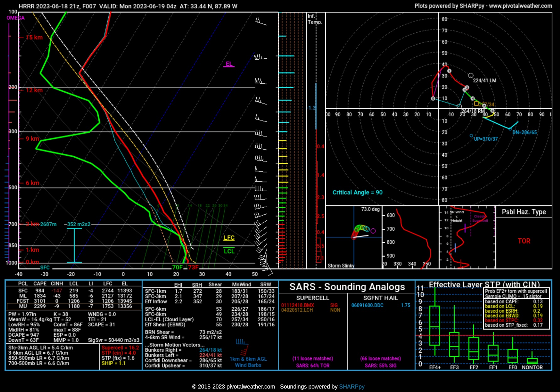The height and width of the screenshot is (392, 560).
Task: Click the EF4+ box plot in the STP panel
Action: coord(435,325)
